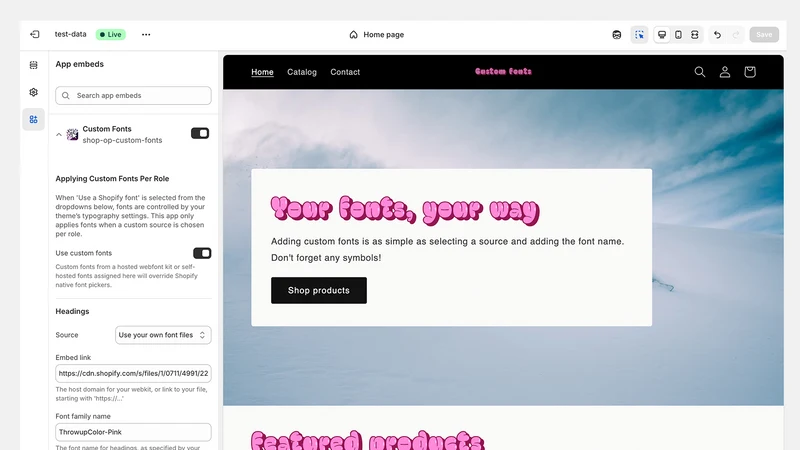Open Headings Source dropdown
The image size is (800, 450).
click(163, 335)
